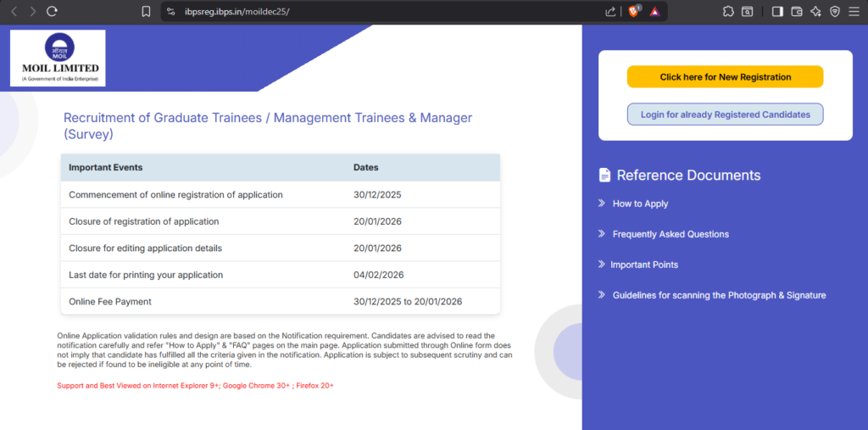Click the MOIL Limited logo
The image size is (868, 430).
(58, 58)
